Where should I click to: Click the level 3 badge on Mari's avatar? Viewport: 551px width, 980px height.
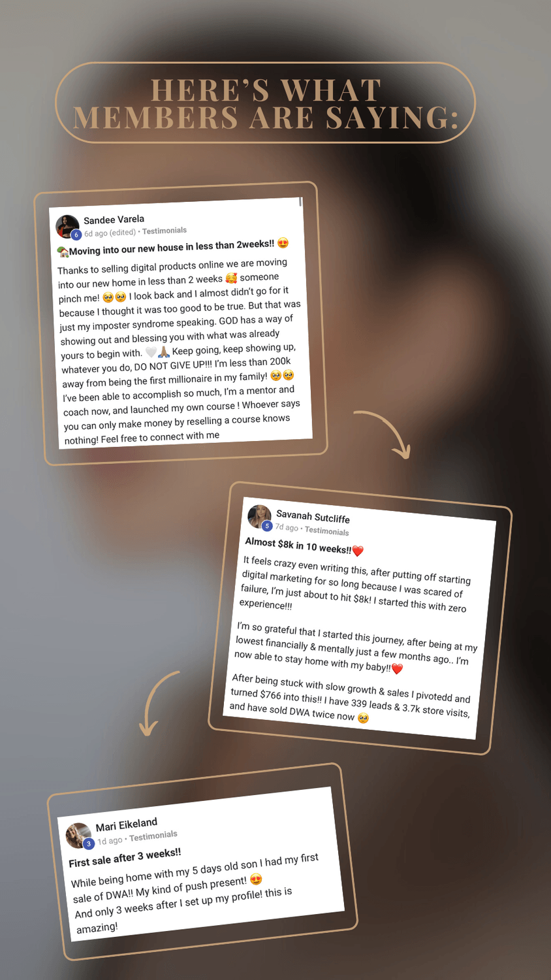click(x=89, y=843)
